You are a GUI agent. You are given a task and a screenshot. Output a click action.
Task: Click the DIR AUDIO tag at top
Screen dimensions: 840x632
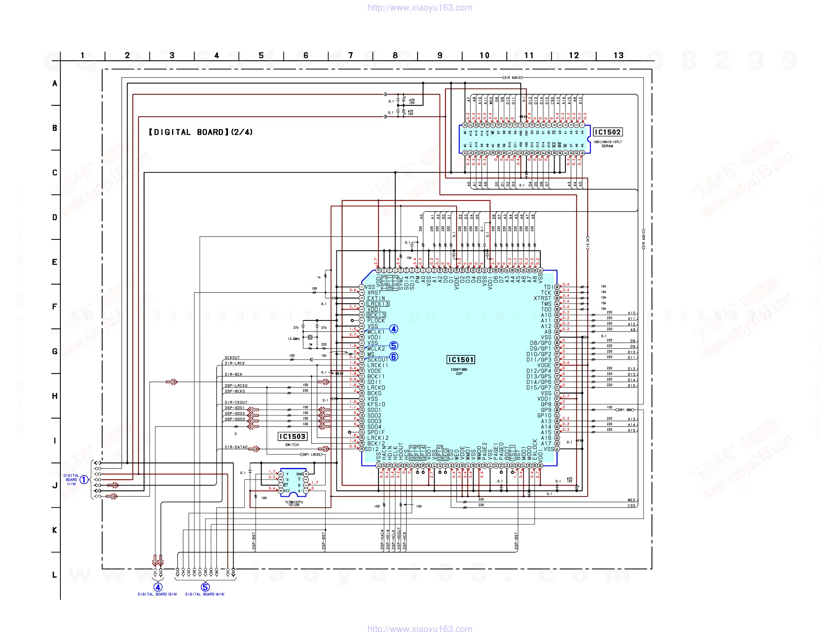[512, 78]
